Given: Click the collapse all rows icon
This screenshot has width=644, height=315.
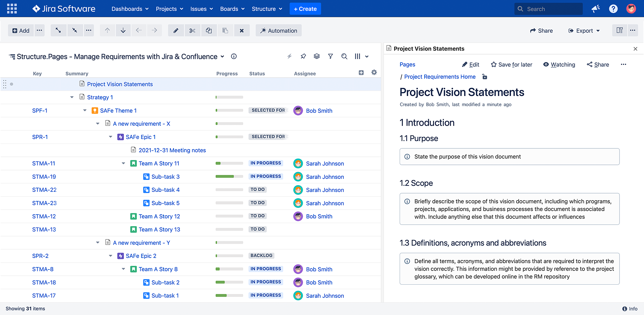Looking at the screenshot, I should pos(75,30).
